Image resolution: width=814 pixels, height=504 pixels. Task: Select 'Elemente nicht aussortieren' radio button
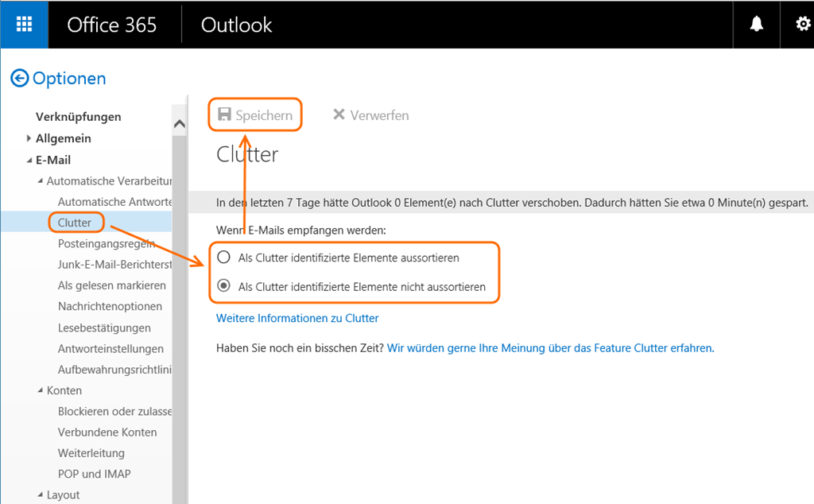224,287
